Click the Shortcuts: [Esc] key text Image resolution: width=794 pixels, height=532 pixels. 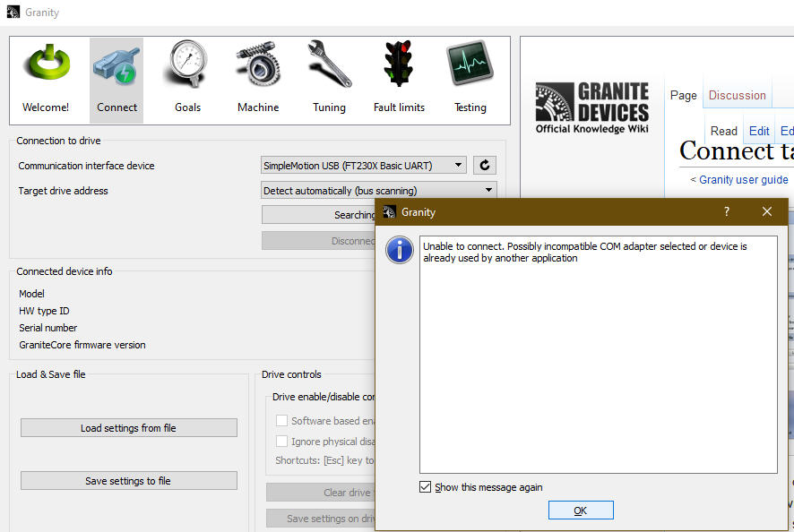324,460
